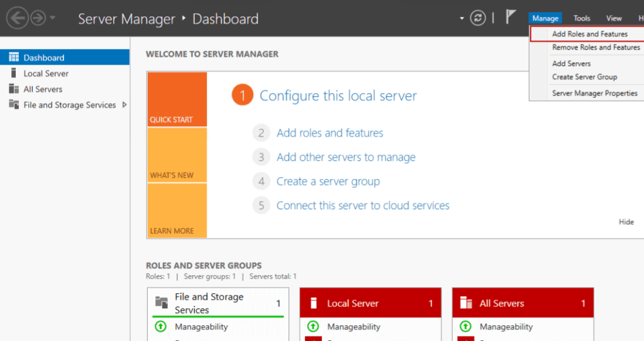The width and height of the screenshot is (644, 341).
Task: Open the Local Server tile header
Action: [370, 303]
